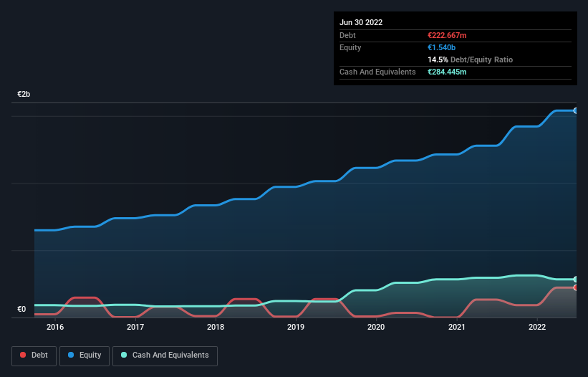Click the 14.5% Debt/Equity Ratio text
Image resolution: width=588 pixels, height=377 pixels.
(471, 59)
